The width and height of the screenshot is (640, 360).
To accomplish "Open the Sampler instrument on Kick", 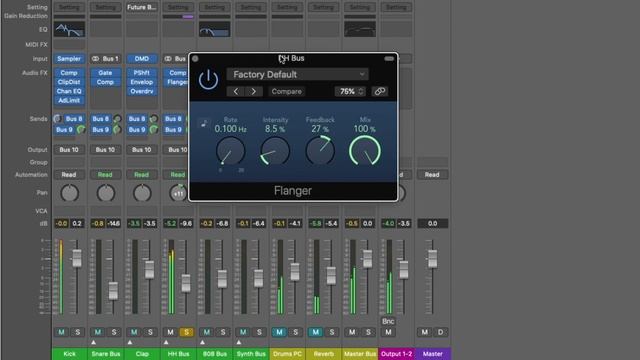I will [69, 59].
